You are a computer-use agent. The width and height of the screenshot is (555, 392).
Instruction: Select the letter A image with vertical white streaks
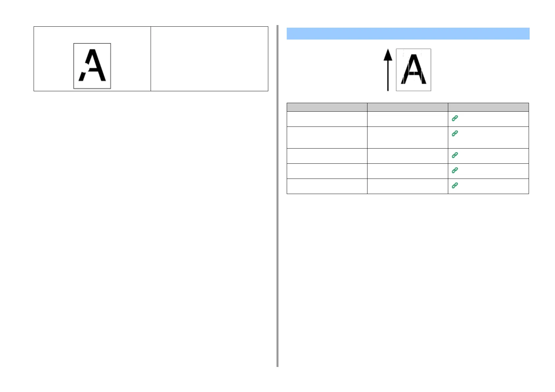pyautogui.click(x=413, y=70)
